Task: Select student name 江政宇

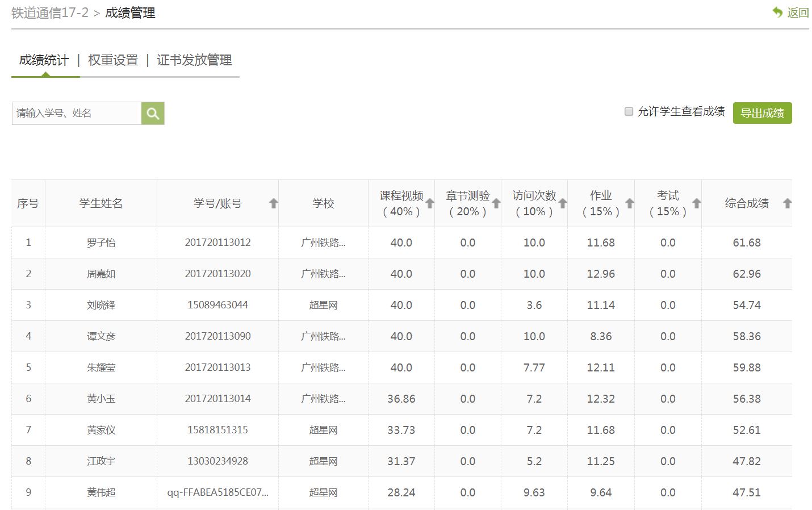Action: 101,461
